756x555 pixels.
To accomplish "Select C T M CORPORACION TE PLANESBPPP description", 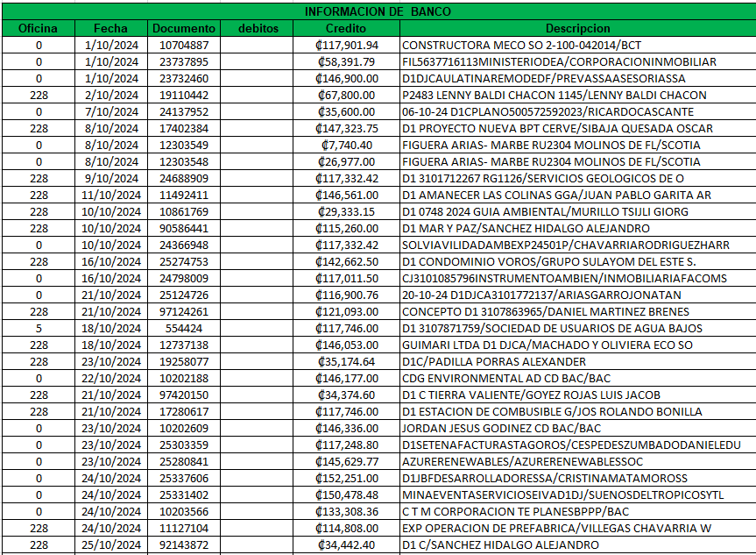I will click(578, 511).
